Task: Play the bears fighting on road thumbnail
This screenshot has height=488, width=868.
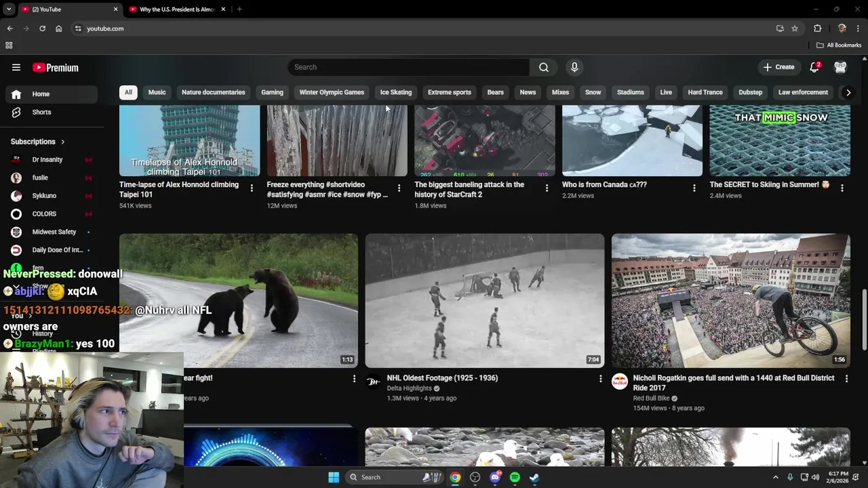Action: tap(239, 301)
